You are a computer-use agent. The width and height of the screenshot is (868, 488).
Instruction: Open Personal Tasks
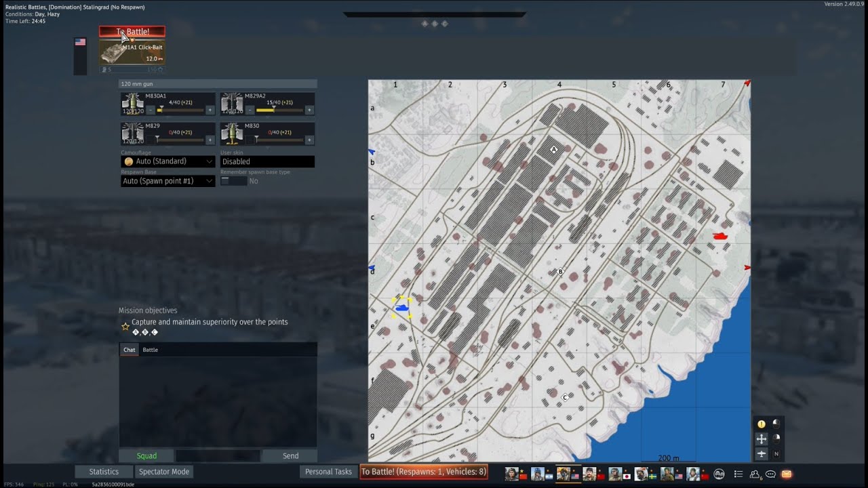[328, 472]
